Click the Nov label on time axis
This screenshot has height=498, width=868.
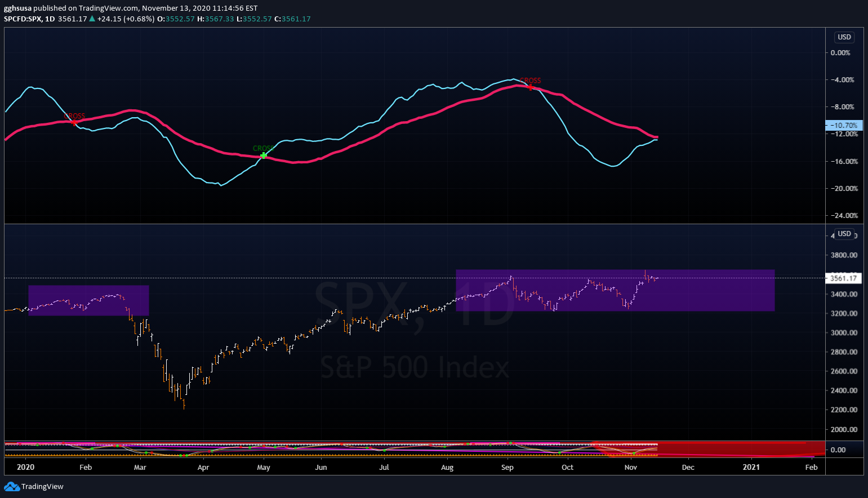click(631, 467)
